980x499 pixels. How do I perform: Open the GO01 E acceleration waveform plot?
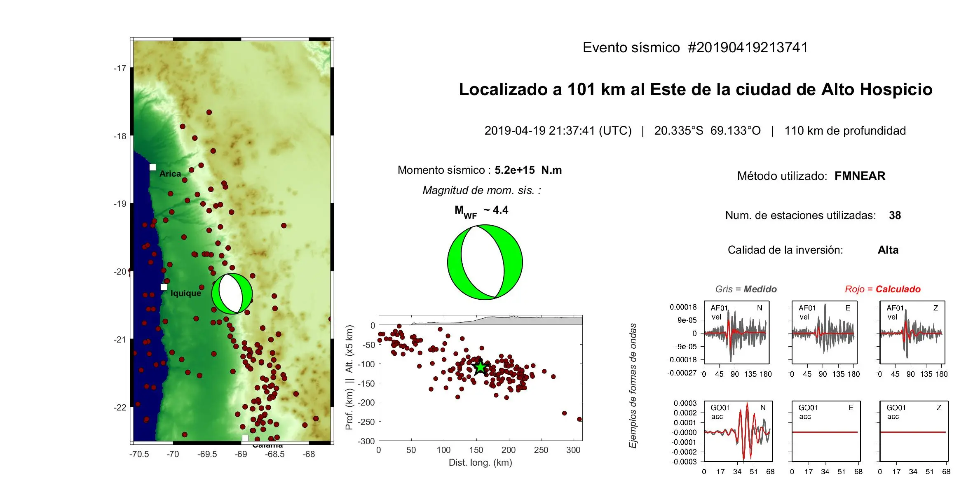point(826,431)
